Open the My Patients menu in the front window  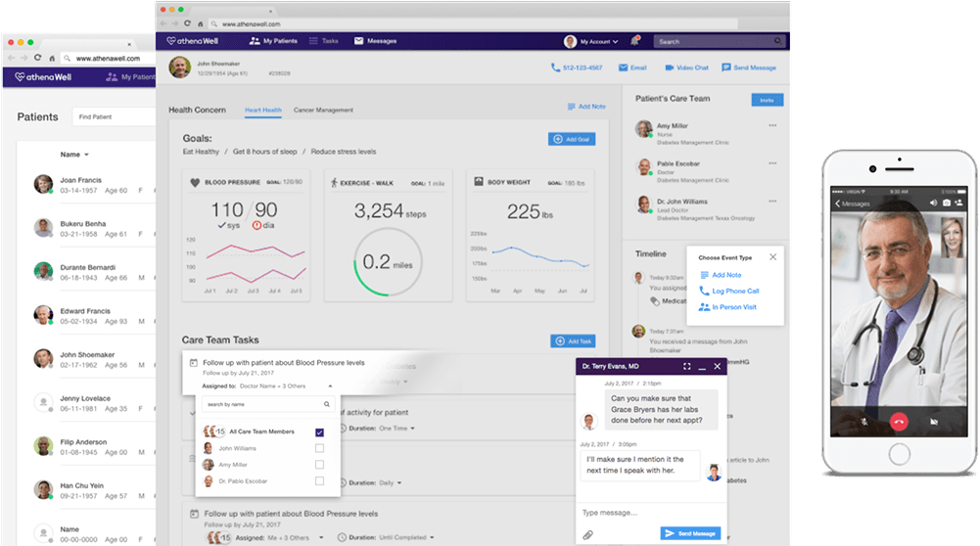(x=273, y=41)
